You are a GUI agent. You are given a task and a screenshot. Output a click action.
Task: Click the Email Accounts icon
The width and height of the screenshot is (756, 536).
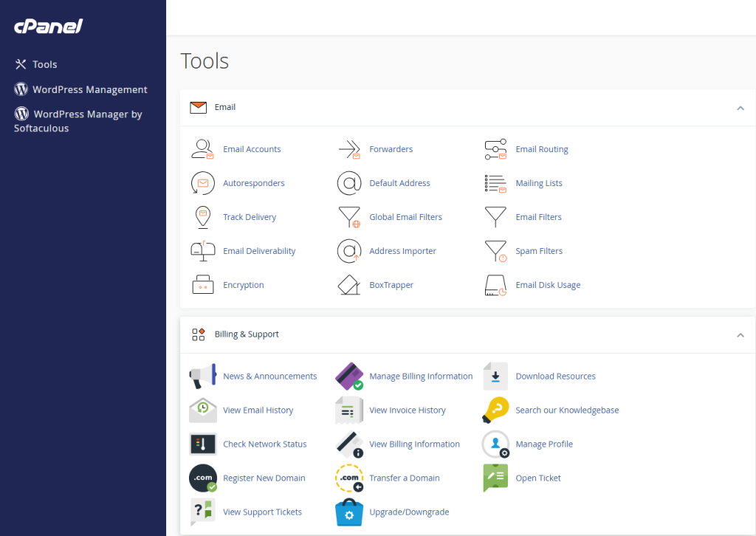point(202,149)
